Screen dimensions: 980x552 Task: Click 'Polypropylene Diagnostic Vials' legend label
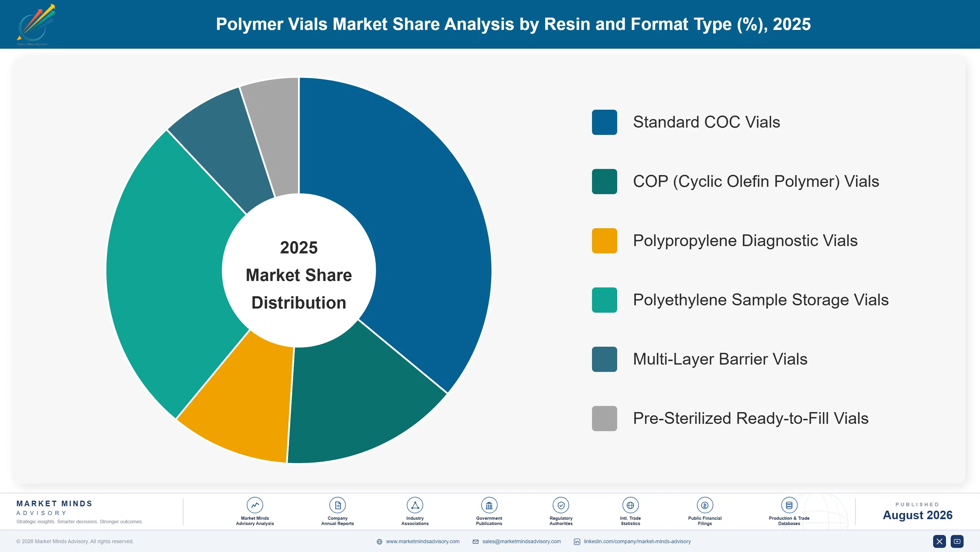coord(745,241)
